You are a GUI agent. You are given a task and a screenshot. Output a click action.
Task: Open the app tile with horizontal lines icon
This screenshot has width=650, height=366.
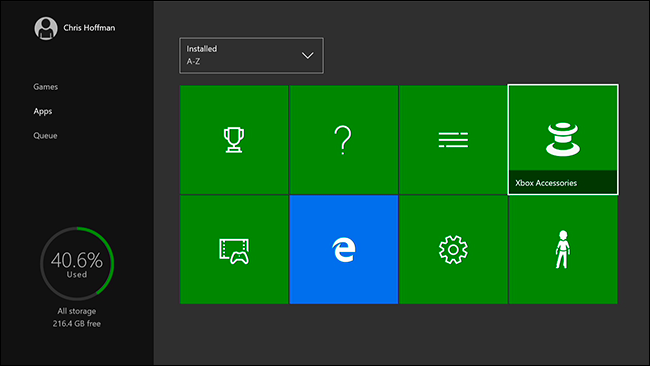pos(453,140)
